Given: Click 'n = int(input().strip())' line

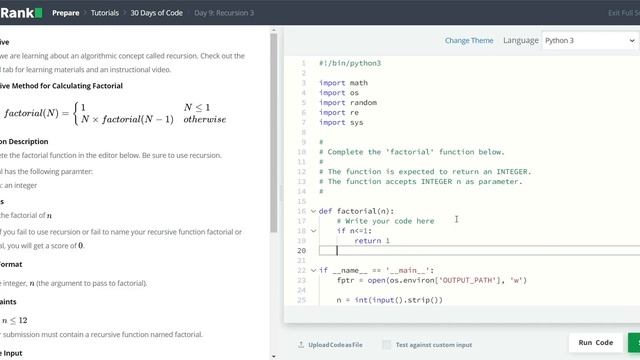Looking at the screenshot, I should click(x=389, y=300).
